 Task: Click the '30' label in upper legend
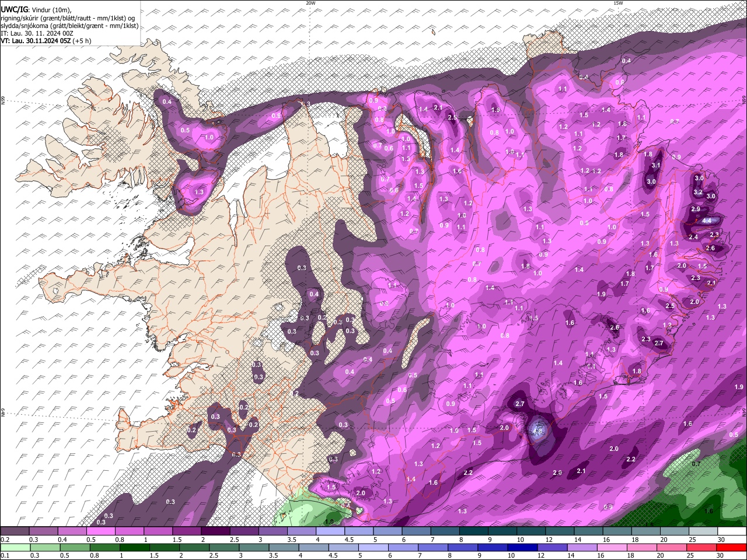[x=721, y=540]
